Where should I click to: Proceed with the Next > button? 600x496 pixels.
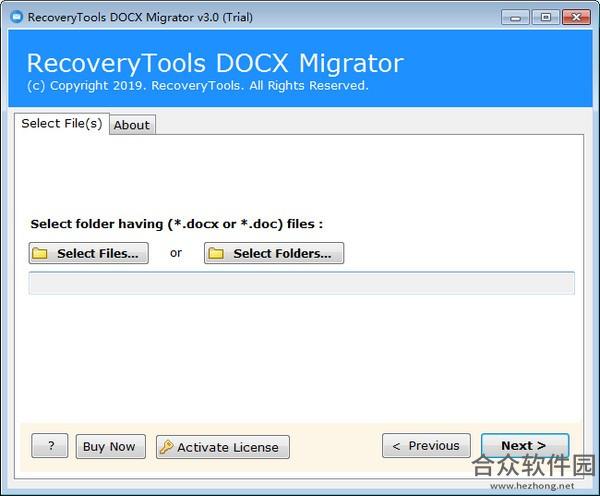pyautogui.click(x=525, y=445)
